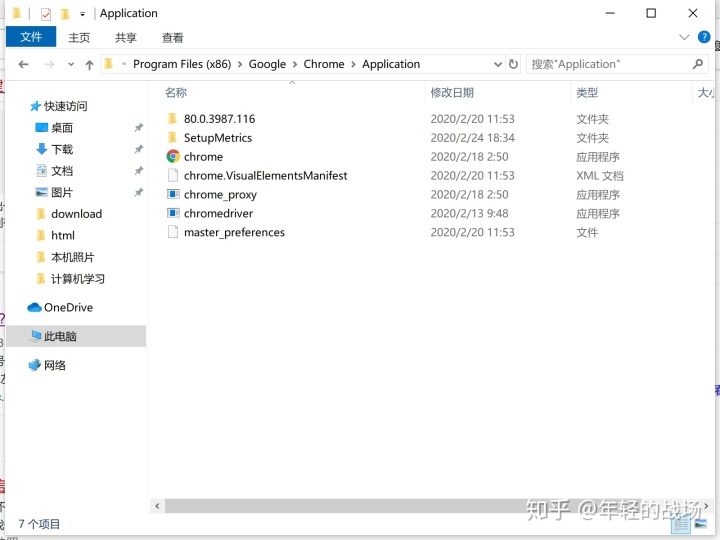Screen dimensions: 720x540
Task: Refresh the current folder
Action: point(513,64)
